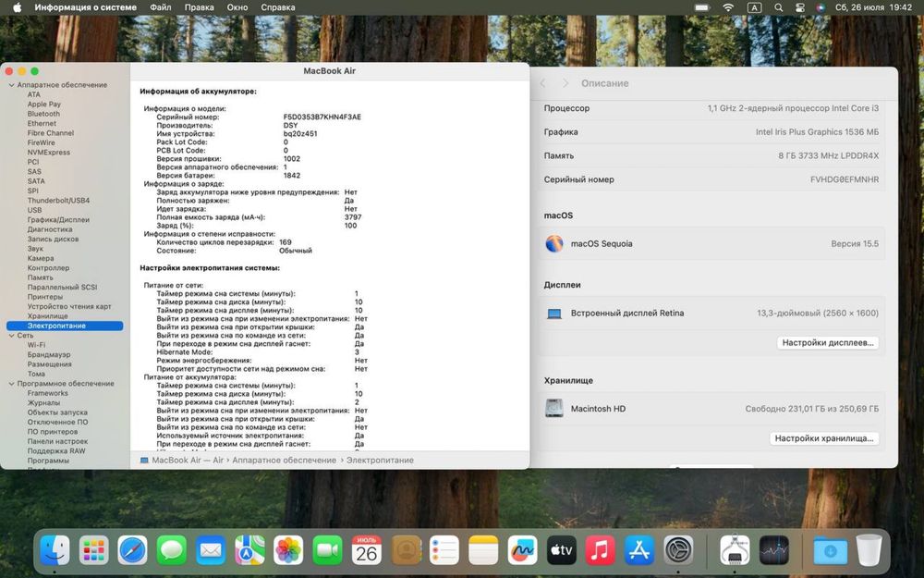Image resolution: width=924 pixels, height=578 pixels.
Task: Open Apple TV app in the Dock
Action: tap(562, 551)
